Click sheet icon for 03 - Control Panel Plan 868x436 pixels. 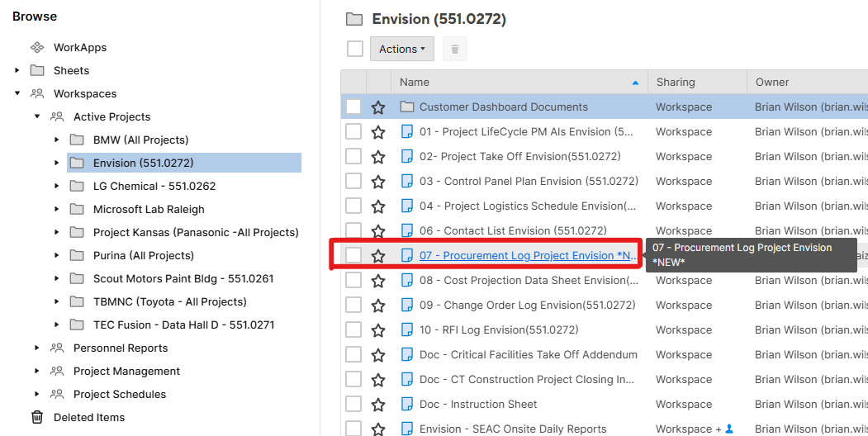pos(406,182)
